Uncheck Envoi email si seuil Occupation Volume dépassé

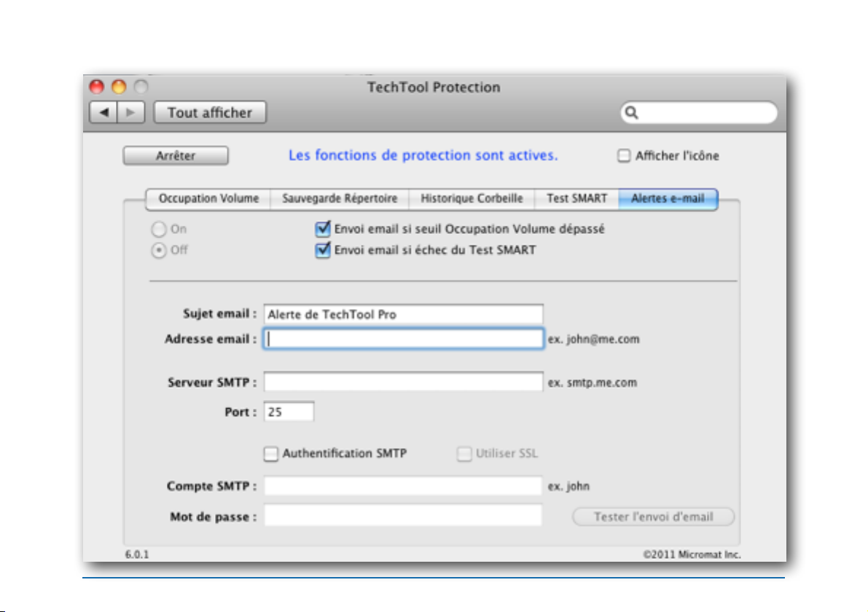coord(322,229)
